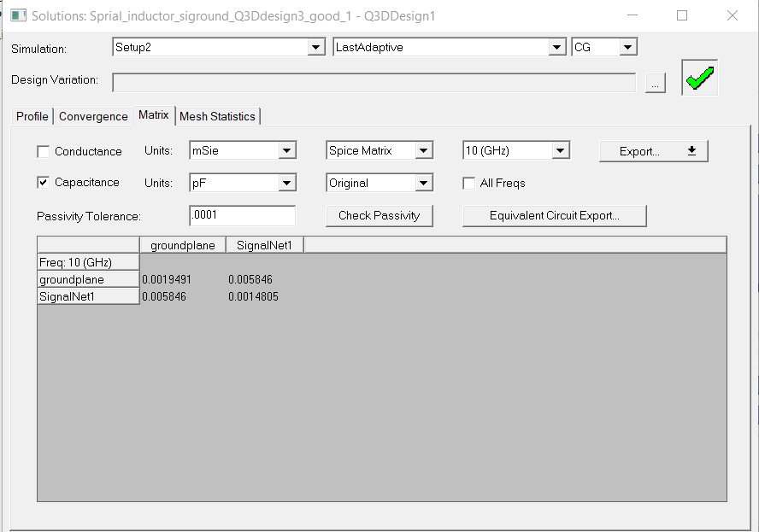The image size is (759, 532).
Task: Enable the Conductance checkbox
Action: pyautogui.click(x=44, y=152)
